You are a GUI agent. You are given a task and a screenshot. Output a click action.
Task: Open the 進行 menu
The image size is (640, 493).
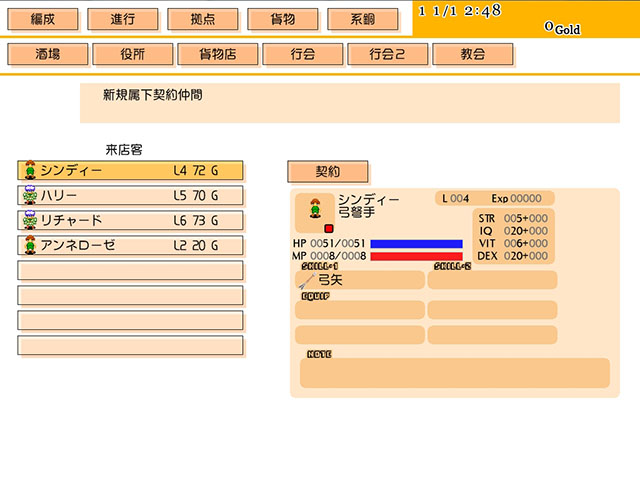pos(124,20)
